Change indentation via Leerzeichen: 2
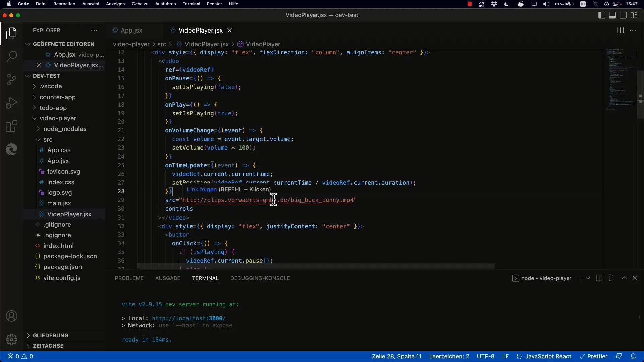This screenshot has width=644, height=362. tap(449, 356)
